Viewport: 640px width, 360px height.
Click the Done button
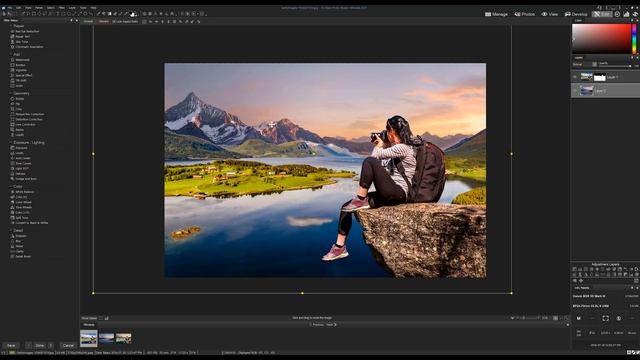pyautogui.click(x=40, y=345)
